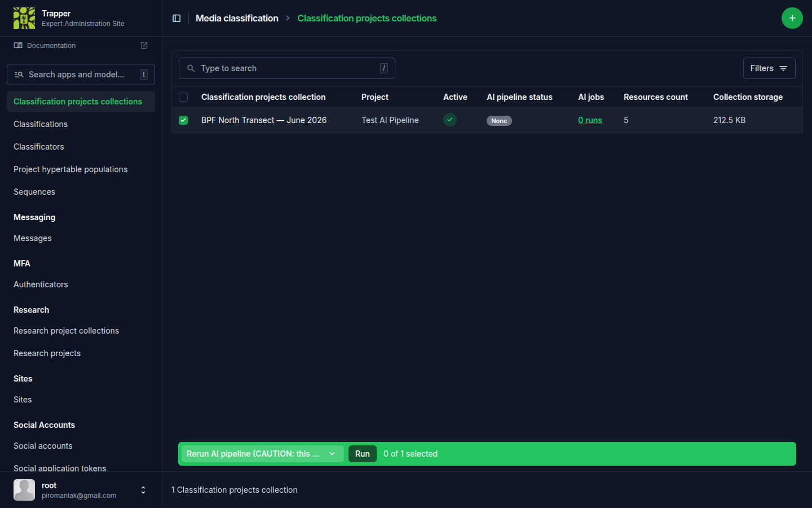Click the search apps list icon

pyautogui.click(x=19, y=75)
